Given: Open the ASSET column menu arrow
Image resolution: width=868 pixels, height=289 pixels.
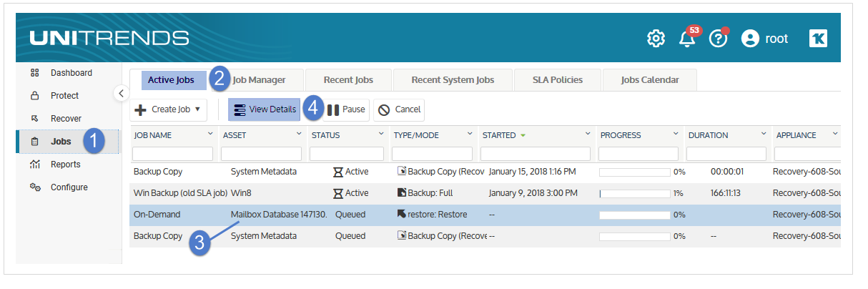Looking at the screenshot, I should click(x=299, y=134).
